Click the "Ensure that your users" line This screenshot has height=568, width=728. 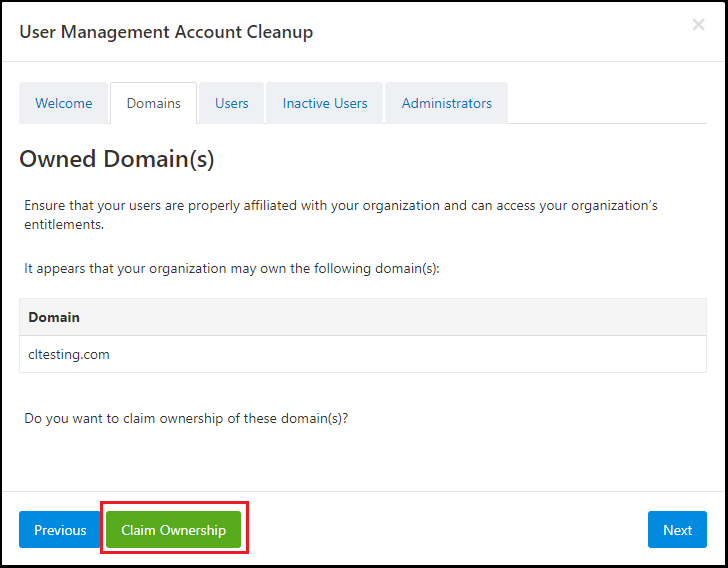click(341, 205)
